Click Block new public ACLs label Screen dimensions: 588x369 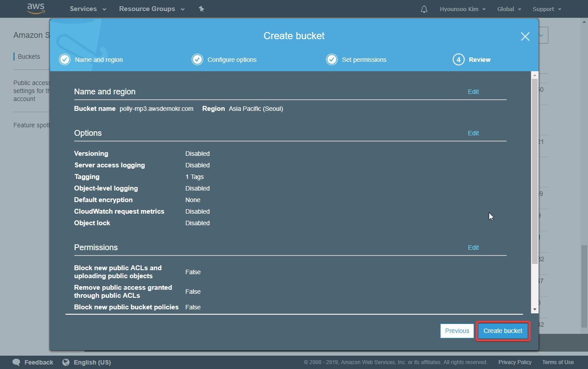(x=118, y=272)
